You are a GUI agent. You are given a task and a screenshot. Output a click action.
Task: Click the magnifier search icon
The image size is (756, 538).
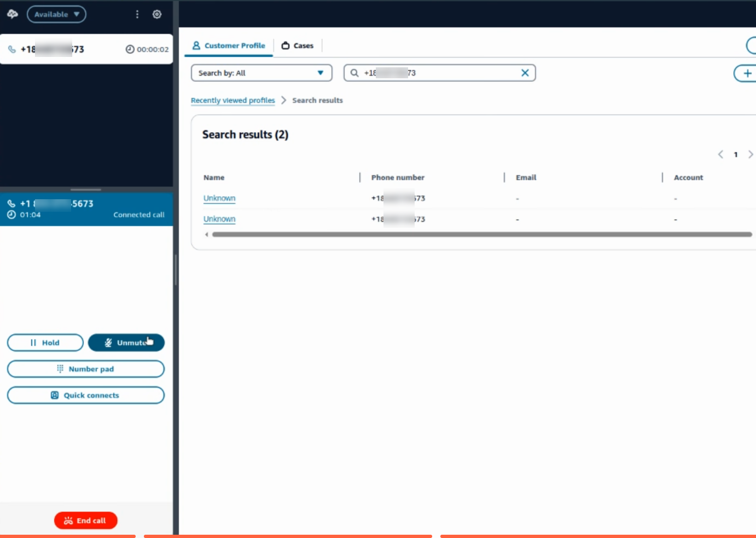pos(354,73)
